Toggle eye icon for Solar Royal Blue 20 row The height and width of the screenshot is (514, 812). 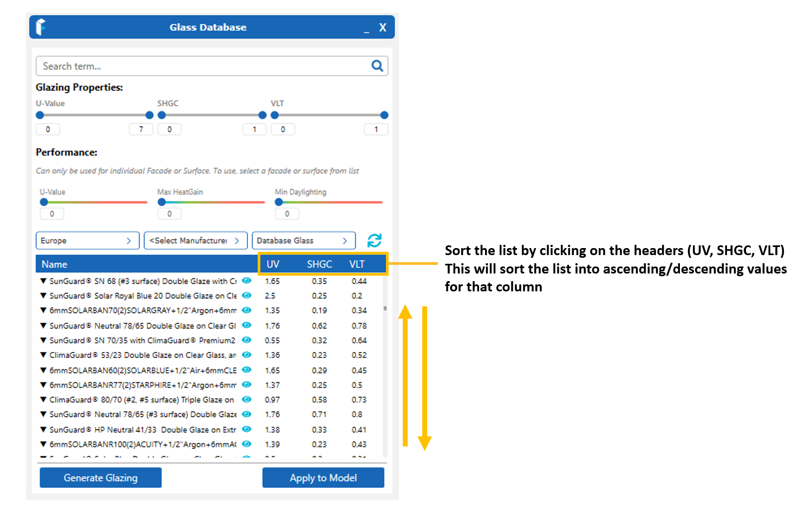(x=247, y=296)
